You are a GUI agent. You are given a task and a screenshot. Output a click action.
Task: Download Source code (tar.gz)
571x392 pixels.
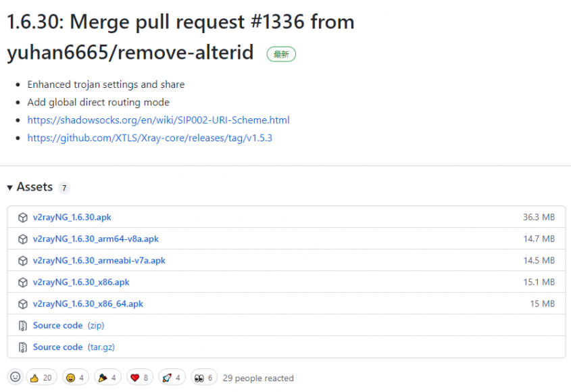click(x=74, y=347)
